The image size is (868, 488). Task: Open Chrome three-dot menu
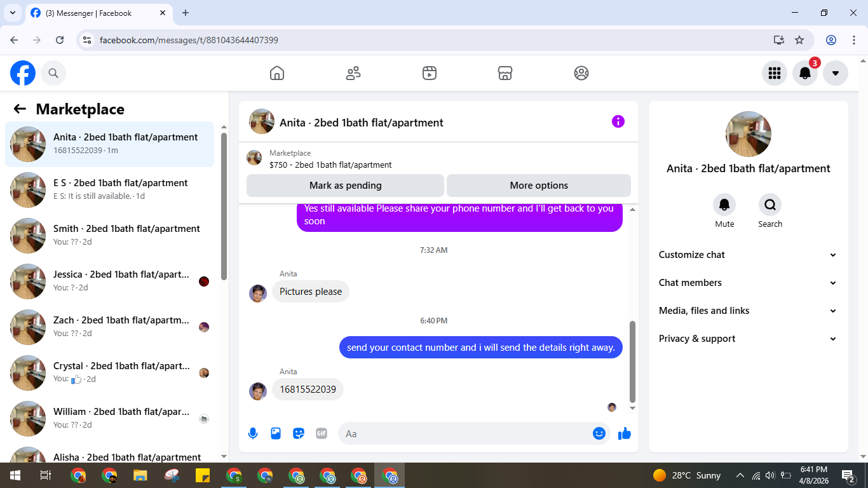pyautogui.click(x=854, y=40)
